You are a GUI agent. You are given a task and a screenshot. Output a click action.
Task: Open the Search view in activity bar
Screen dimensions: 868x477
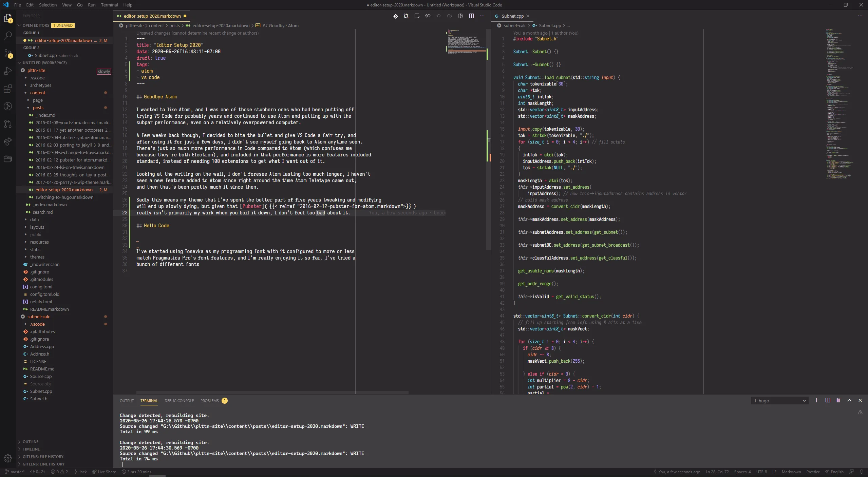(8, 35)
